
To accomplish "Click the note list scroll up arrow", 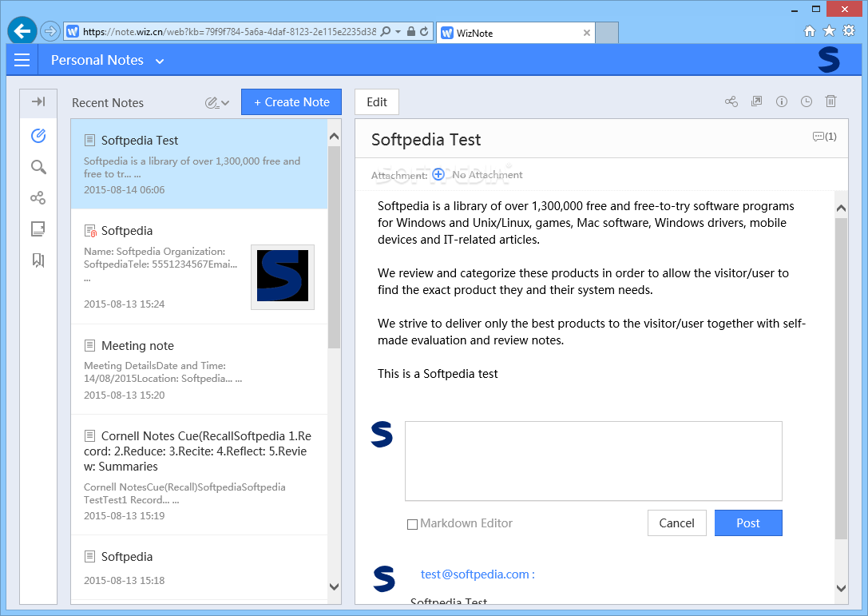I will pos(334,137).
